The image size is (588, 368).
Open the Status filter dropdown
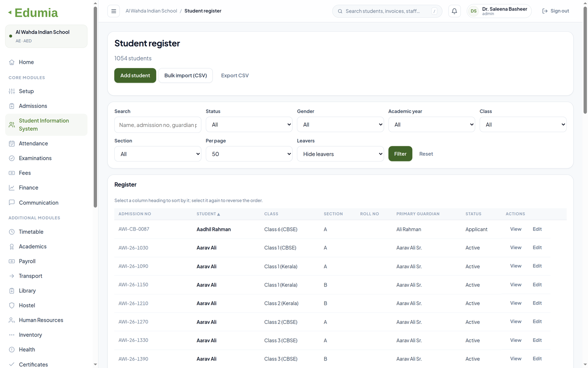(249, 124)
